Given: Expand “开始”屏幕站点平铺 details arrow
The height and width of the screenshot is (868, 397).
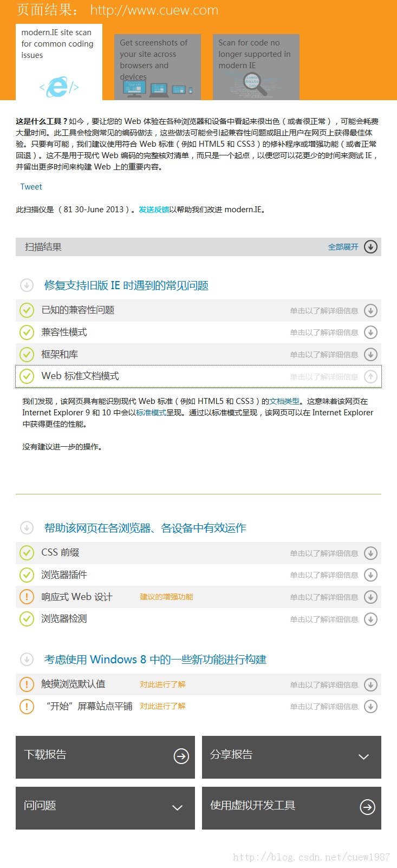Looking at the screenshot, I should [x=370, y=707].
